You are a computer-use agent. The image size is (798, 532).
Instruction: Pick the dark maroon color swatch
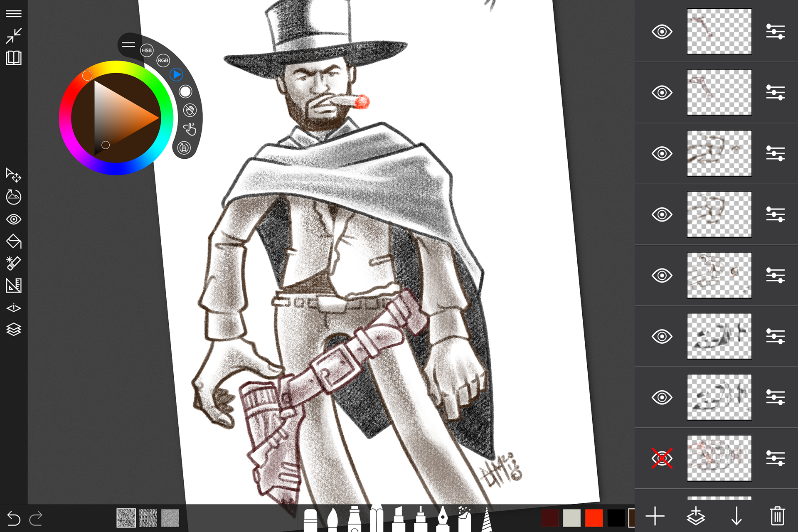550,518
